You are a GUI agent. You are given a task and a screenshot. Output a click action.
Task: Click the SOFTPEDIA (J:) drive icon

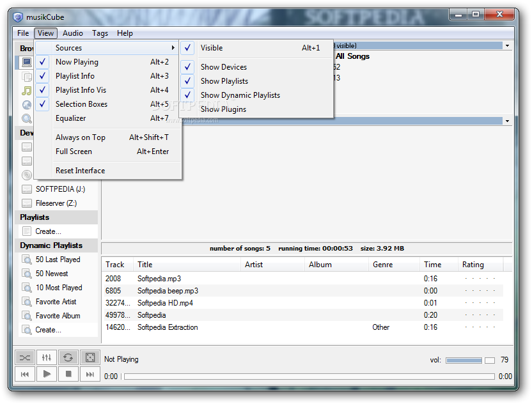(26, 189)
